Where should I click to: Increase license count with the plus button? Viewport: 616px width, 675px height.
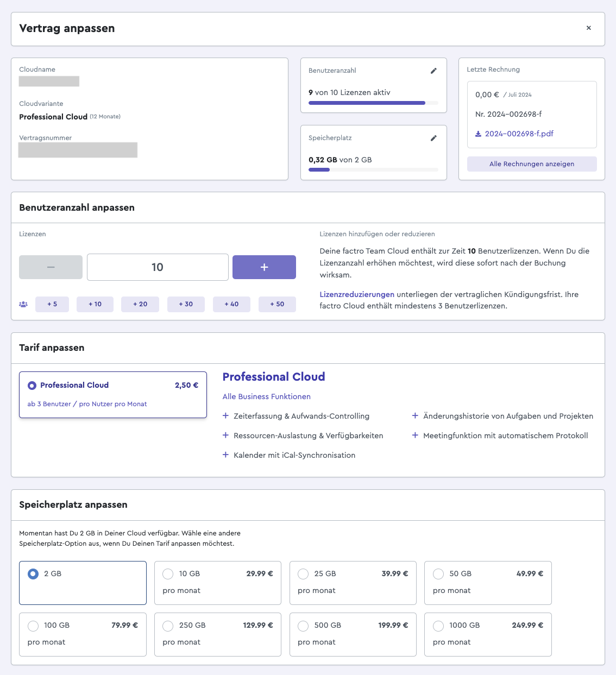pyautogui.click(x=264, y=267)
